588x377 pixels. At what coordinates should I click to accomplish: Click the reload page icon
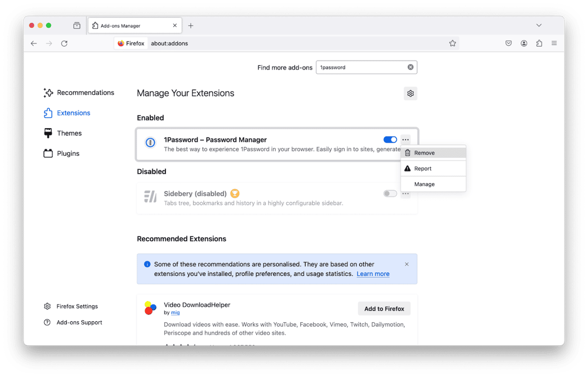[64, 44]
